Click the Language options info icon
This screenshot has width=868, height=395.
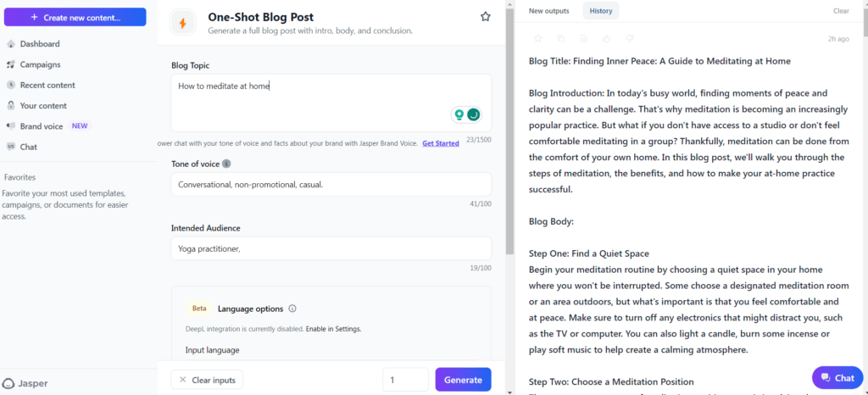tap(292, 309)
